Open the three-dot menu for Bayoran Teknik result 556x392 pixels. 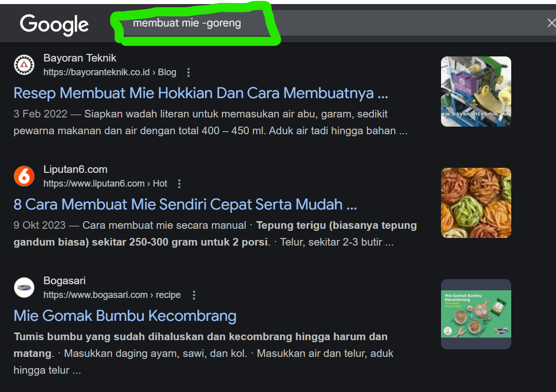[188, 72]
